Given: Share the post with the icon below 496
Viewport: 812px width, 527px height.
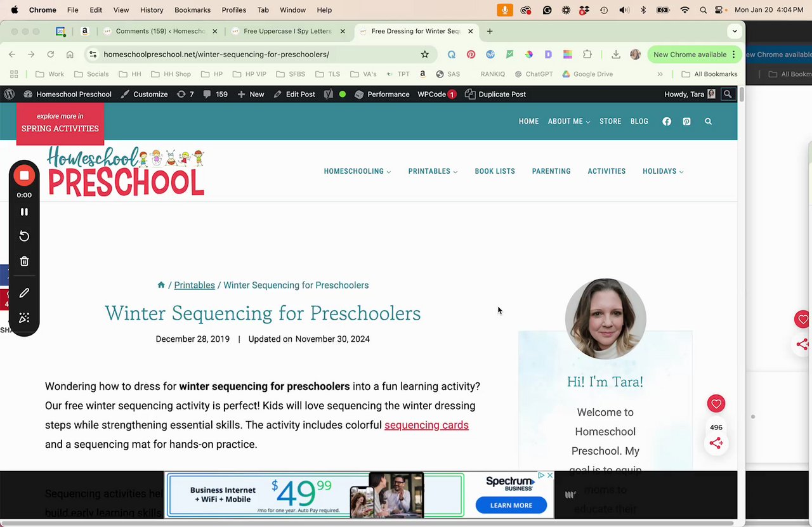Looking at the screenshot, I should click(716, 443).
